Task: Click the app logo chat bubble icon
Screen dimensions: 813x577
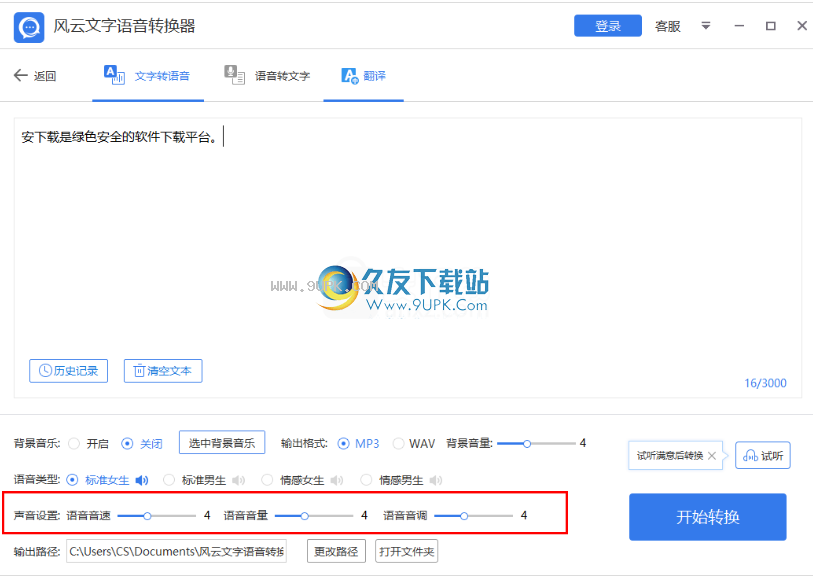Action: point(29,27)
